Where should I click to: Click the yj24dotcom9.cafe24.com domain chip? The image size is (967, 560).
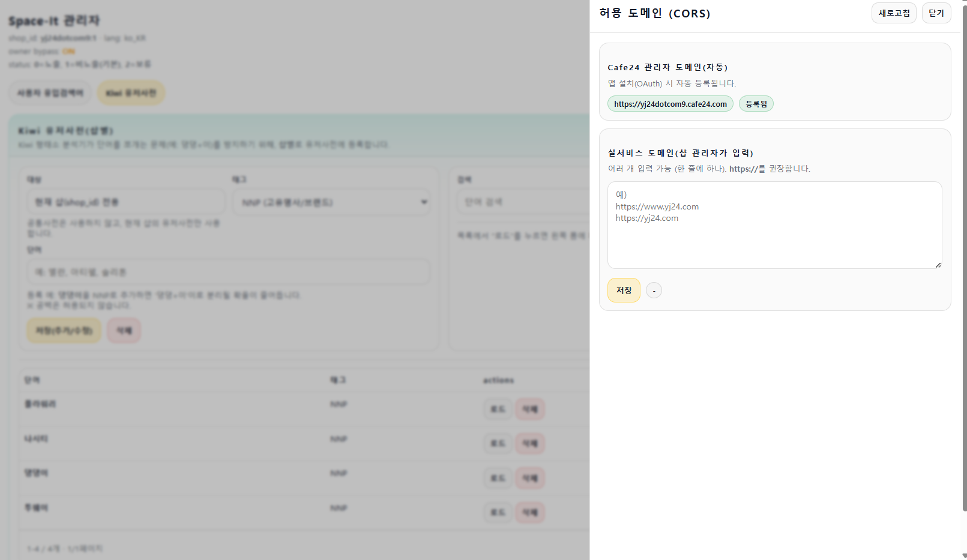(670, 104)
